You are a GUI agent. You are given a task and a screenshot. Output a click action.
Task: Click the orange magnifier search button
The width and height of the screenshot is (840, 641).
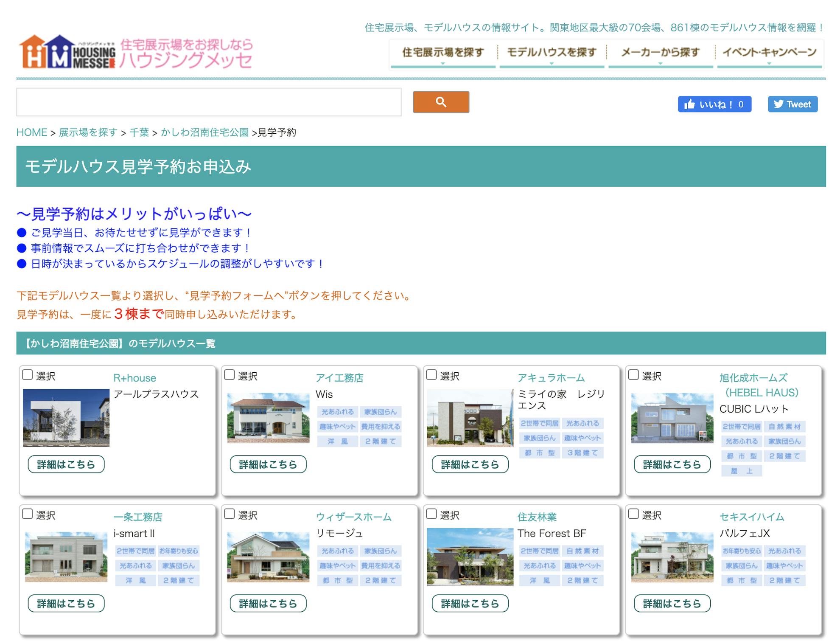(441, 102)
